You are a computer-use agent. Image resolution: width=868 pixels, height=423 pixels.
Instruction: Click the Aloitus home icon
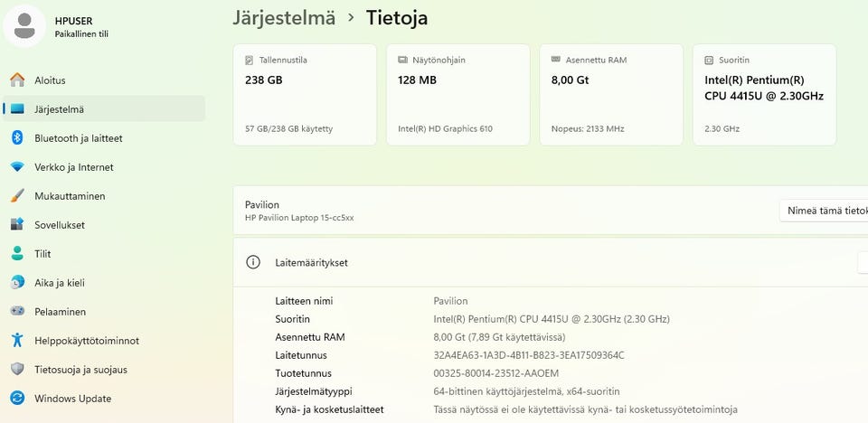coord(17,80)
